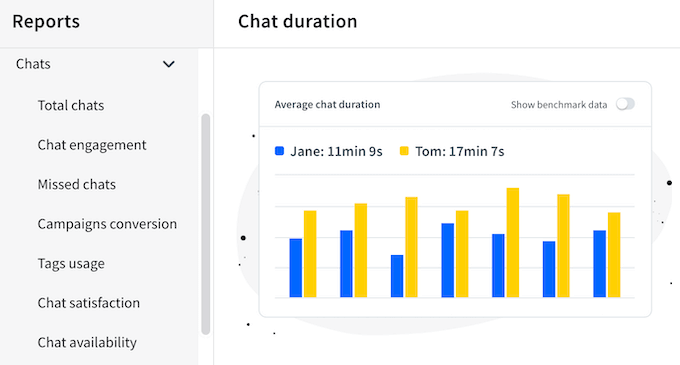The width and height of the screenshot is (680, 365).
Task: Click the sidebar vertical scrollbar
Action: 206,224
